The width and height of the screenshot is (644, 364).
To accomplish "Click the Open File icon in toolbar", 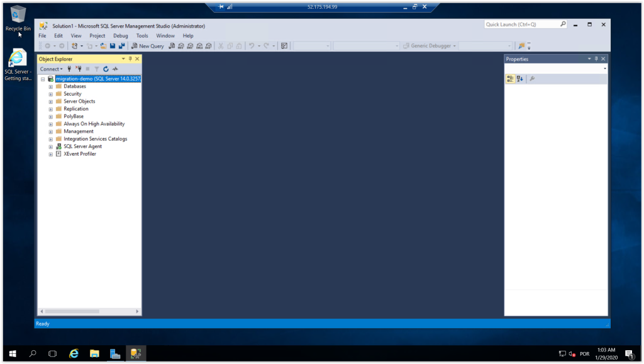I will [x=103, y=46].
